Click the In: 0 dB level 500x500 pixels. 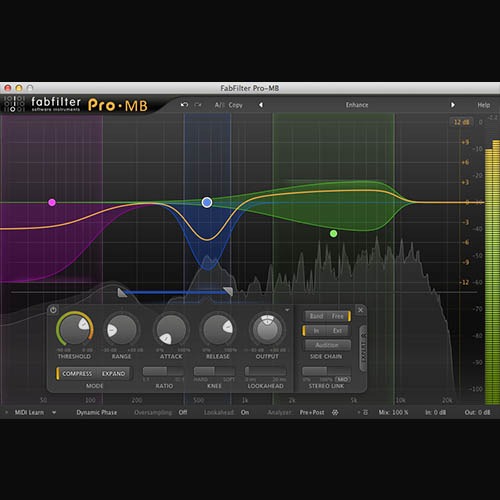(x=435, y=412)
